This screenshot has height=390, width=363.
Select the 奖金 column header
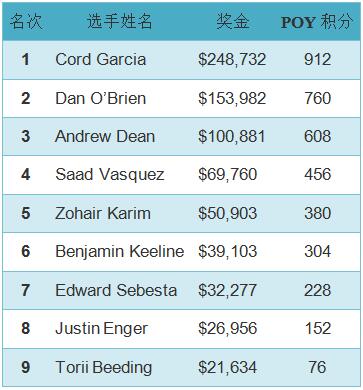click(233, 22)
